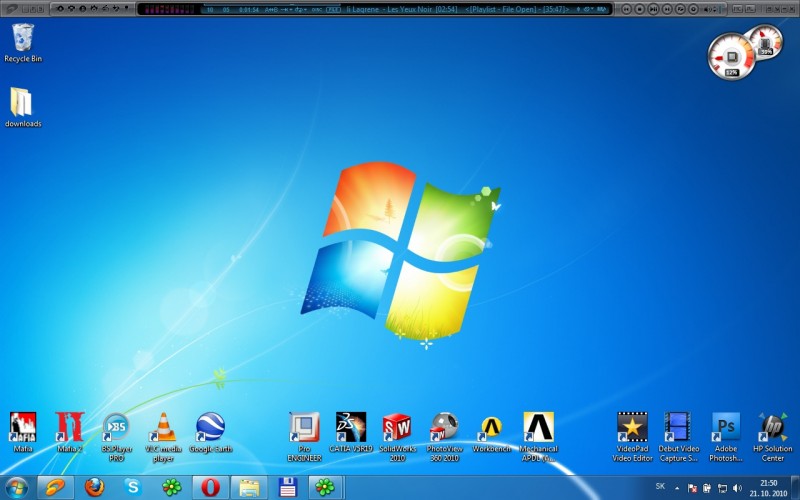Open VideoPad Video Editor
Viewport: 800px width, 500px height.
[632, 427]
